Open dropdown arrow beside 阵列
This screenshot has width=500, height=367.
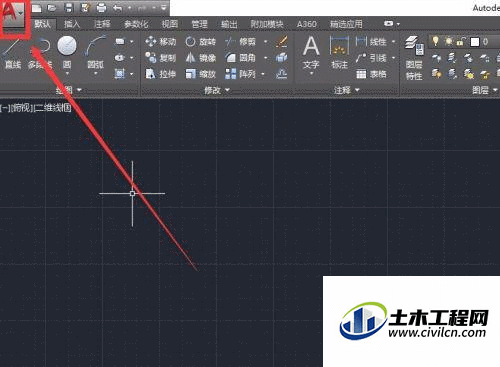point(263,74)
